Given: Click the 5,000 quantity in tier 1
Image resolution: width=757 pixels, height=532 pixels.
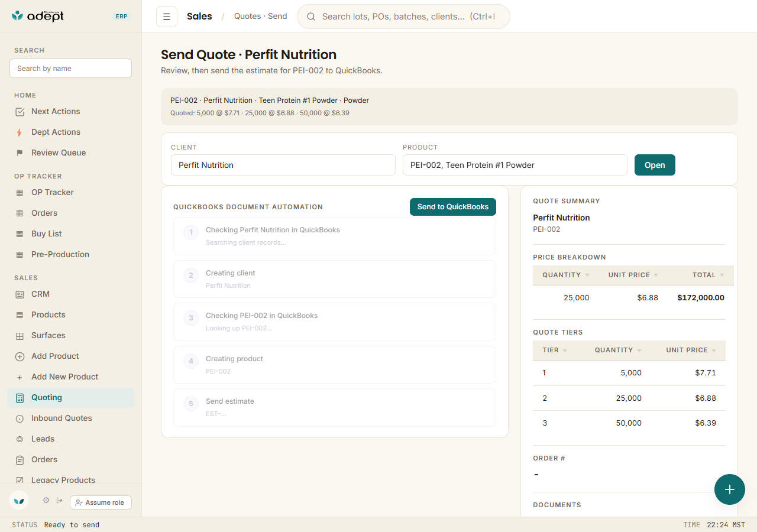Looking at the screenshot, I should tap(631, 373).
